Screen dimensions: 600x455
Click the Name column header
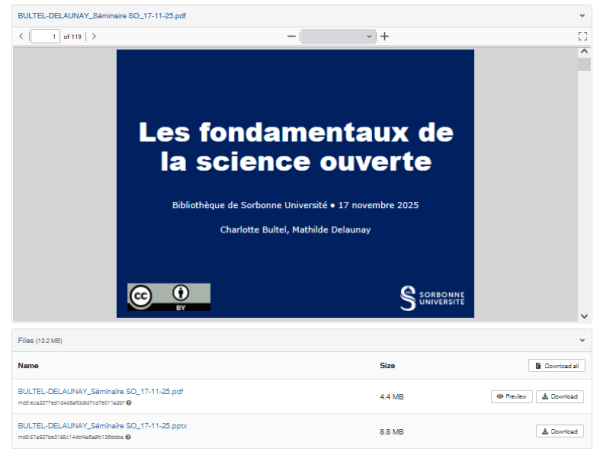click(28, 365)
